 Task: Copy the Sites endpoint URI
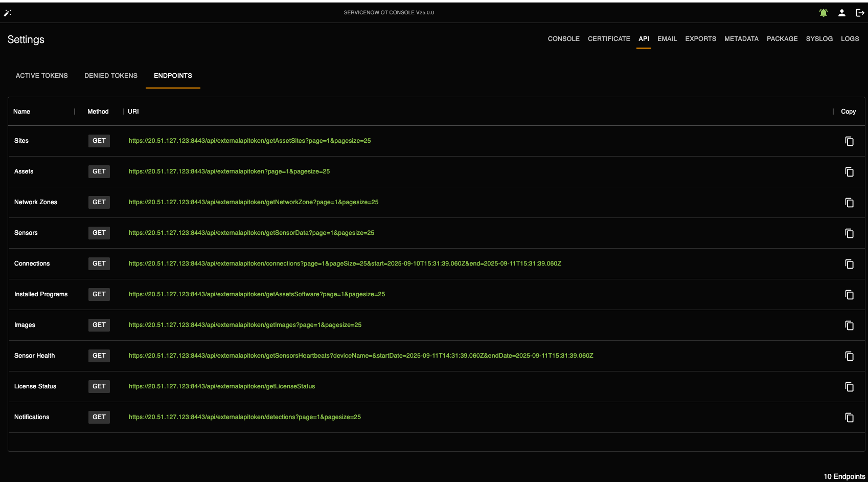click(849, 141)
